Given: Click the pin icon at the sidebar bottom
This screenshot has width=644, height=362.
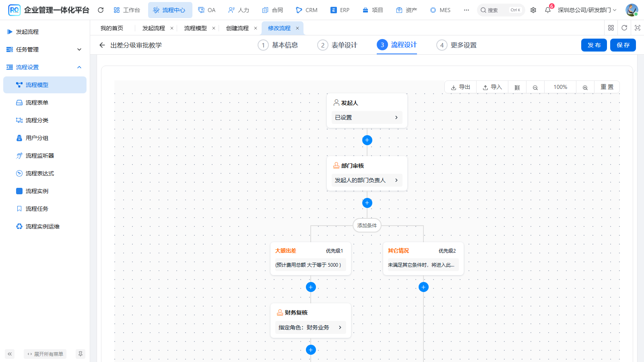Looking at the screenshot, I should (x=80, y=354).
